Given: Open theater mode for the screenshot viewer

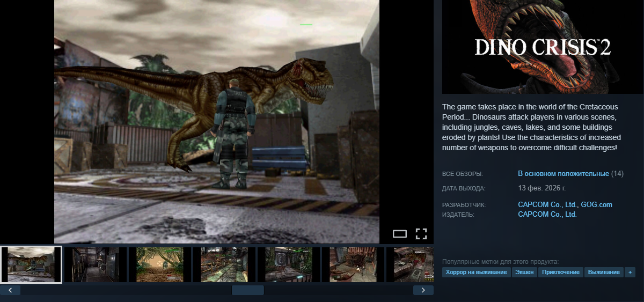Looking at the screenshot, I should tap(400, 233).
